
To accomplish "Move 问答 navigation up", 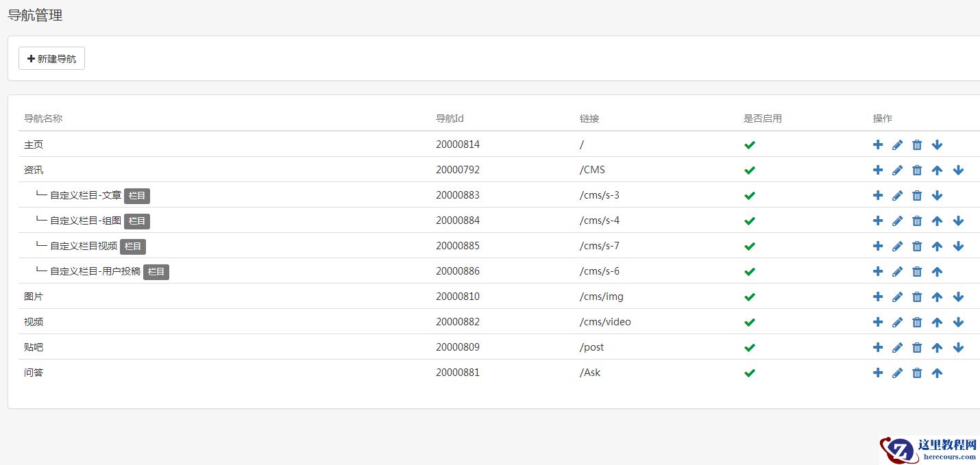I will point(937,373).
